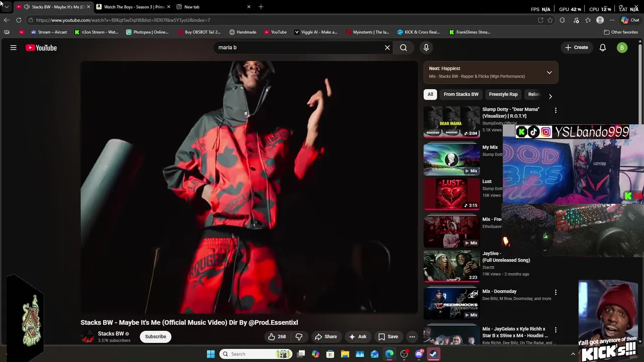Open Jay5ive Full Unreleased Song thumbnail
The image size is (644, 362).
(452, 266)
